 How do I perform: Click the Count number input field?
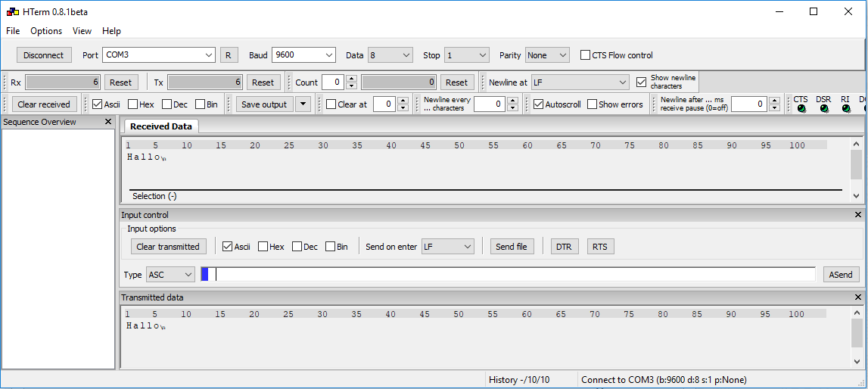tap(333, 82)
